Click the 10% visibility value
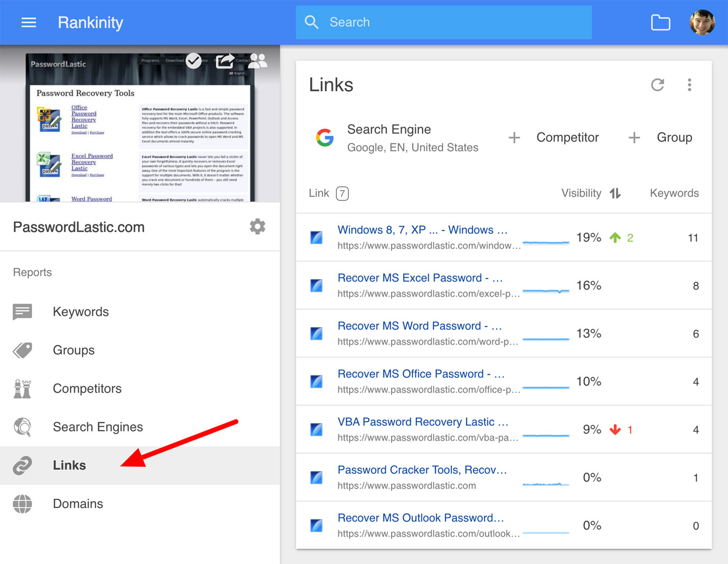 click(589, 381)
